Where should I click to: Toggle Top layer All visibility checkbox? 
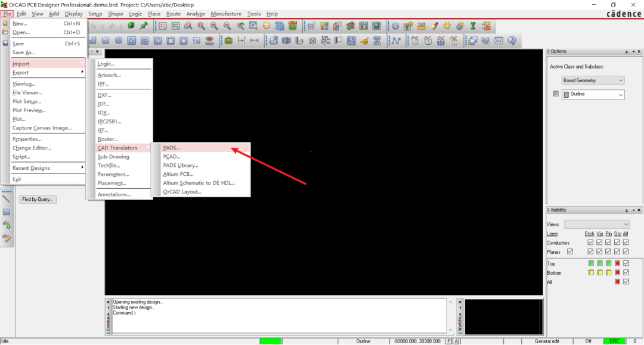coord(626,263)
